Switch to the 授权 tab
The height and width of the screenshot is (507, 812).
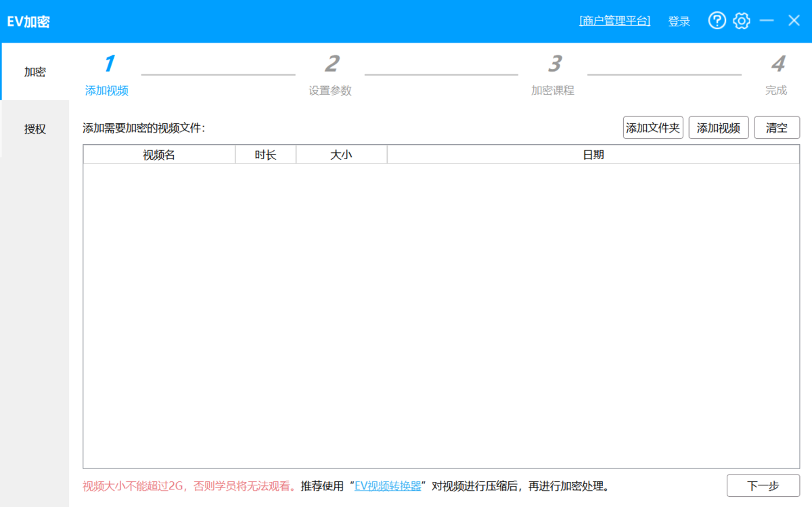pyautogui.click(x=34, y=129)
